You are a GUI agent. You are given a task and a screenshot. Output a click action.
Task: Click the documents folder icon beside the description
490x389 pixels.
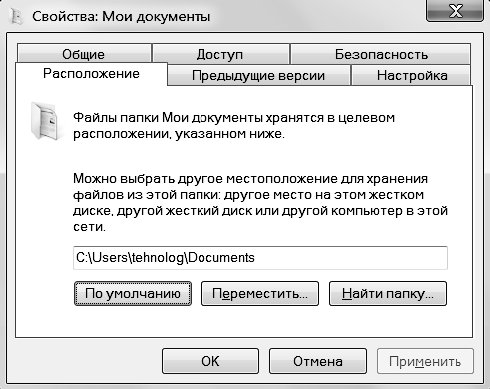(44, 121)
